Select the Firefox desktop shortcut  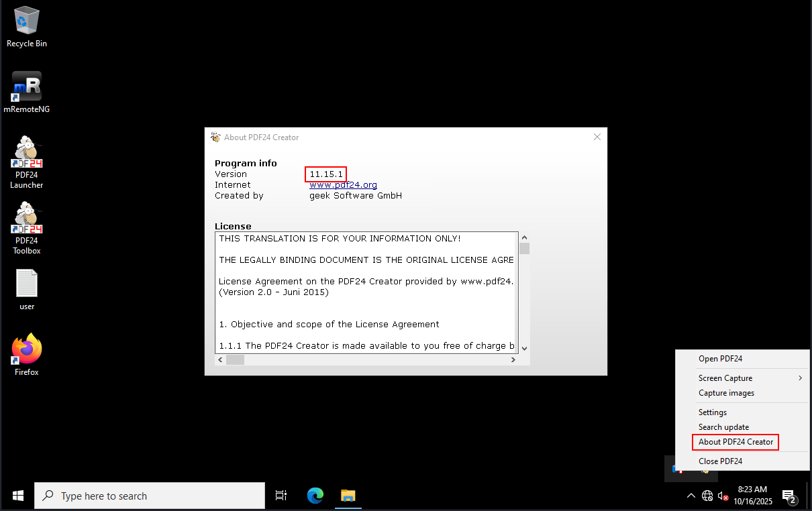(x=27, y=355)
